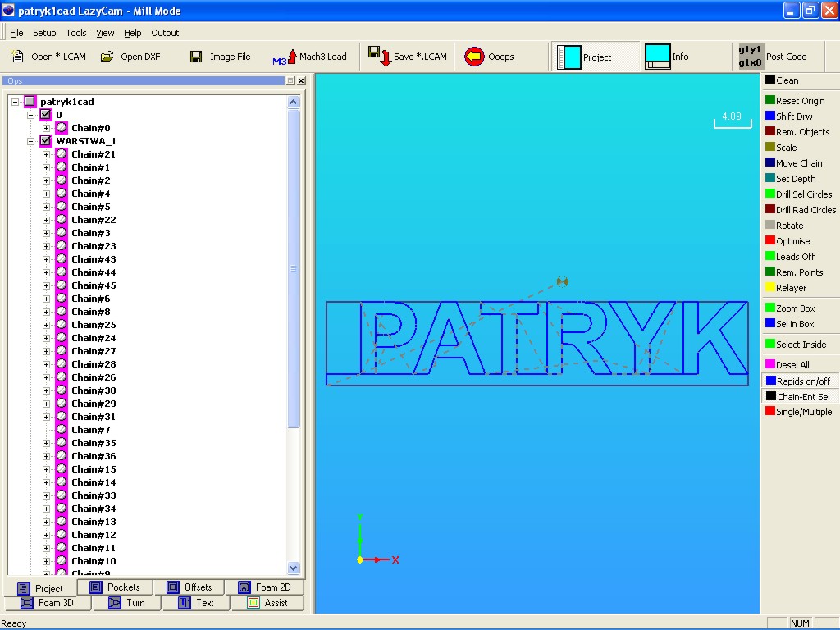Screen dimensions: 840x630
Task: Click the Set Depth button
Action: (x=791, y=178)
